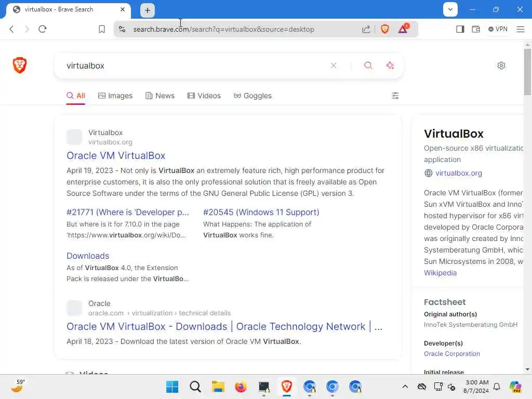Switch to the Goggles tab
This screenshot has width=532, height=399.
(253, 96)
